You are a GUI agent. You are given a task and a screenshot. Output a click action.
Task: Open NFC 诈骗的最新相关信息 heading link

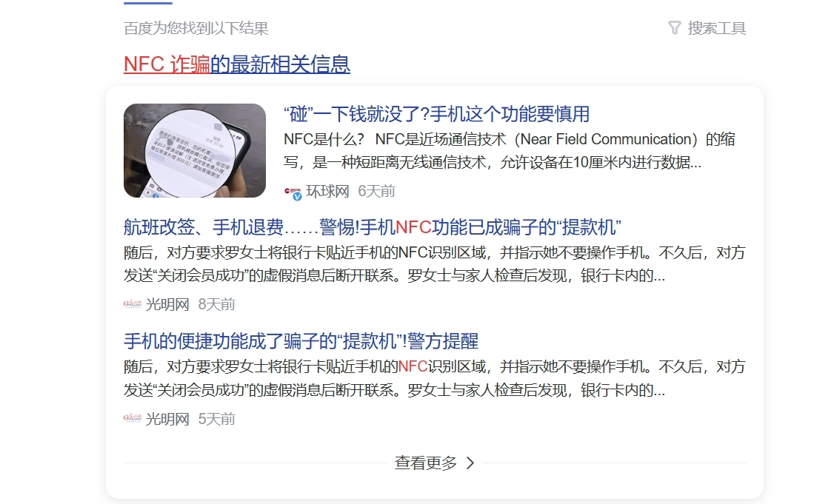click(237, 64)
